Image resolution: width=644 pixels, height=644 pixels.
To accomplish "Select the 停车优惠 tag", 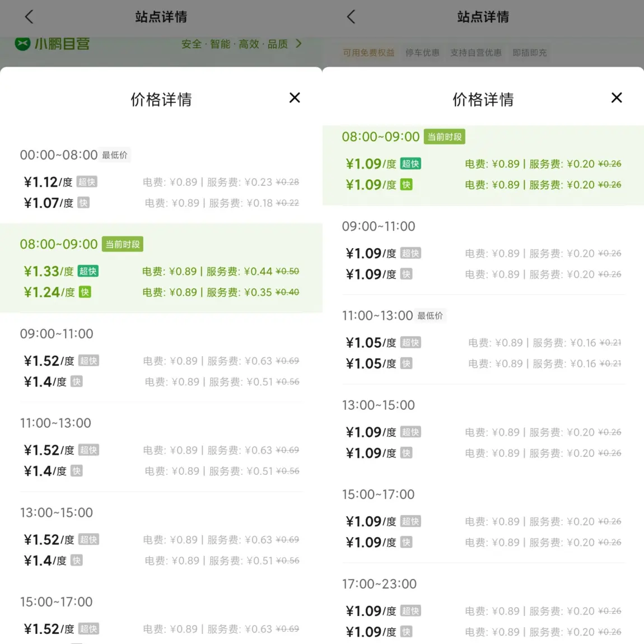I will click(x=422, y=53).
